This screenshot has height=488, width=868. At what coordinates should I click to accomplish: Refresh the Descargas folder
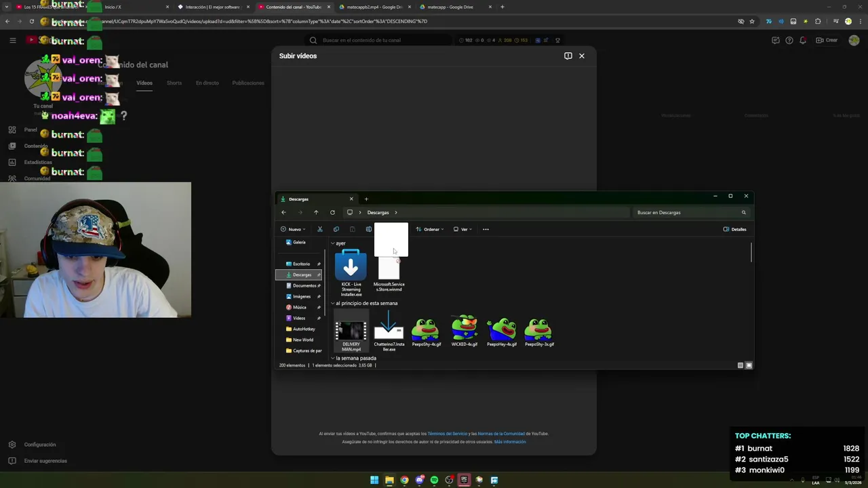pyautogui.click(x=332, y=212)
